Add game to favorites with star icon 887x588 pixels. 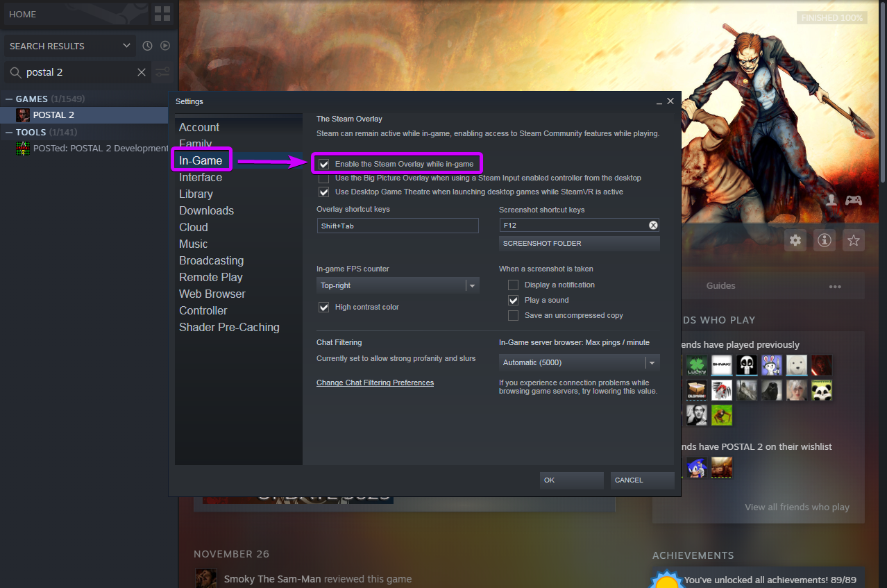click(x=854, y=240)
